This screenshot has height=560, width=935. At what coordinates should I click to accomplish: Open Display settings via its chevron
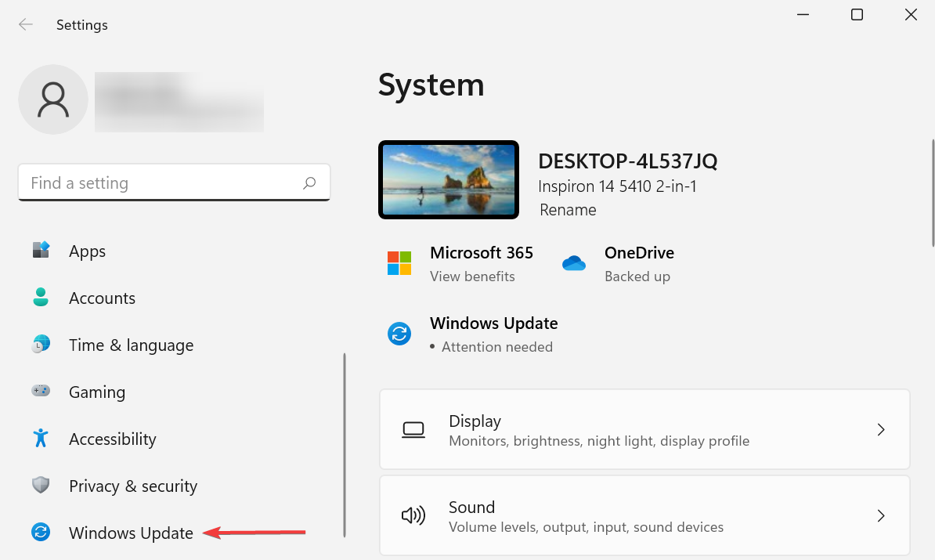(x=880, y=429)
